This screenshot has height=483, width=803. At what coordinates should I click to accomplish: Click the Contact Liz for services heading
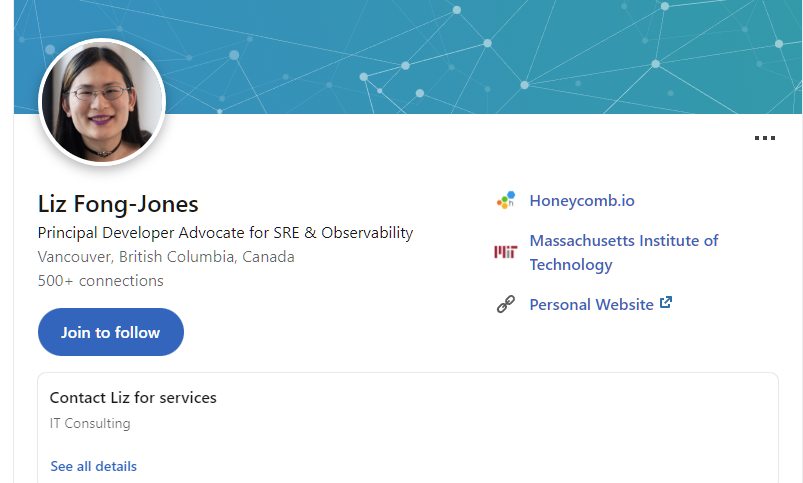[133, 397]
